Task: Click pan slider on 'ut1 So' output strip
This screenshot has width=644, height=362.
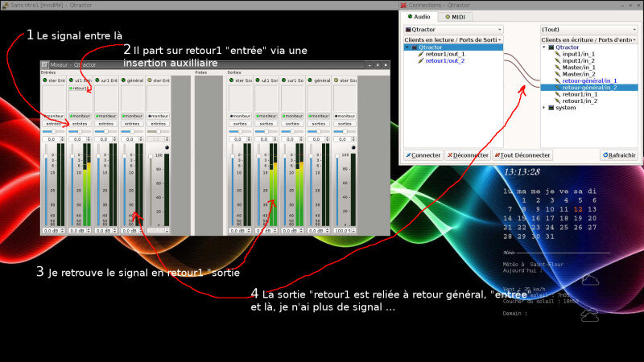Action: click(266, 132)
